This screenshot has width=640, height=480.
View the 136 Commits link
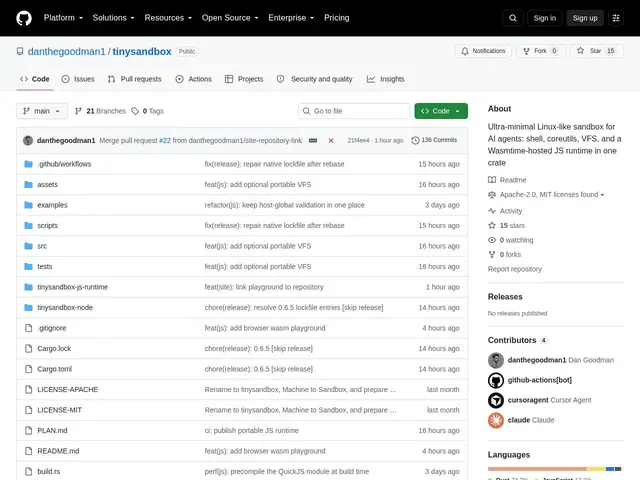434,140
